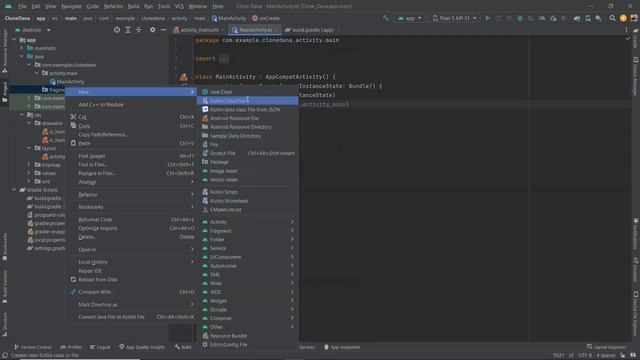Open the Pixel device selector dropdown
This screenshot has width=640, height=360.
pos(454,18)
